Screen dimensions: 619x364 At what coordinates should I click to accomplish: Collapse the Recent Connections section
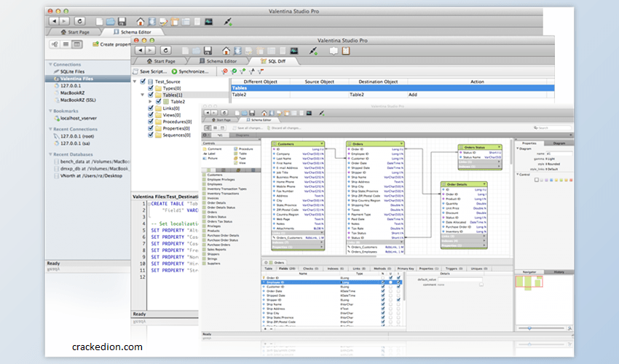point(50,129)
